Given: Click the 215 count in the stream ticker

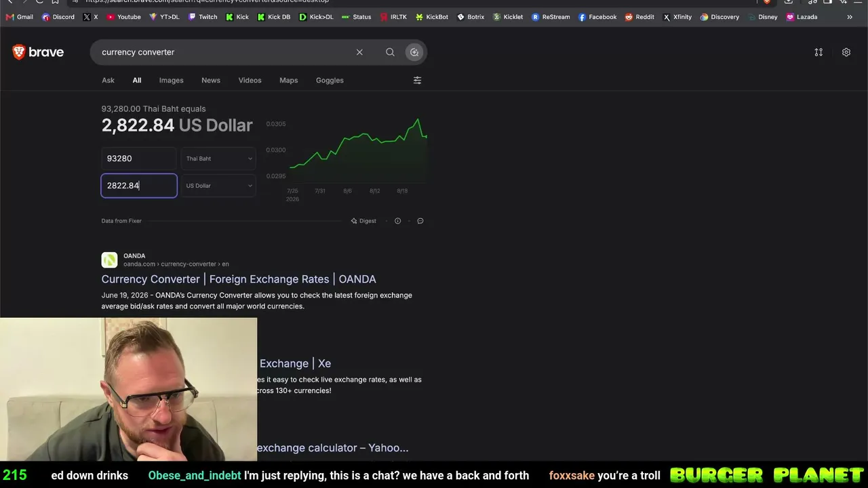Looking at the screenshot, I should click(14, 475).
